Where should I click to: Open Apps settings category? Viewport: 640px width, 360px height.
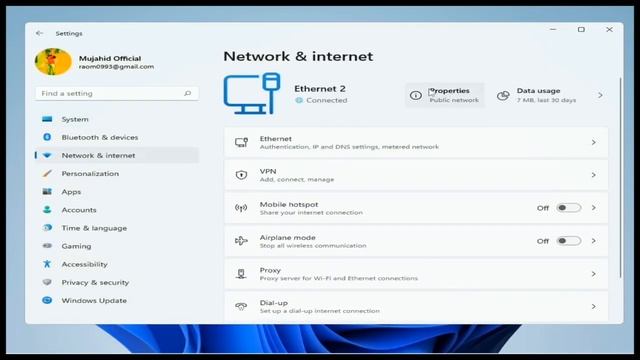click(117, 191)
